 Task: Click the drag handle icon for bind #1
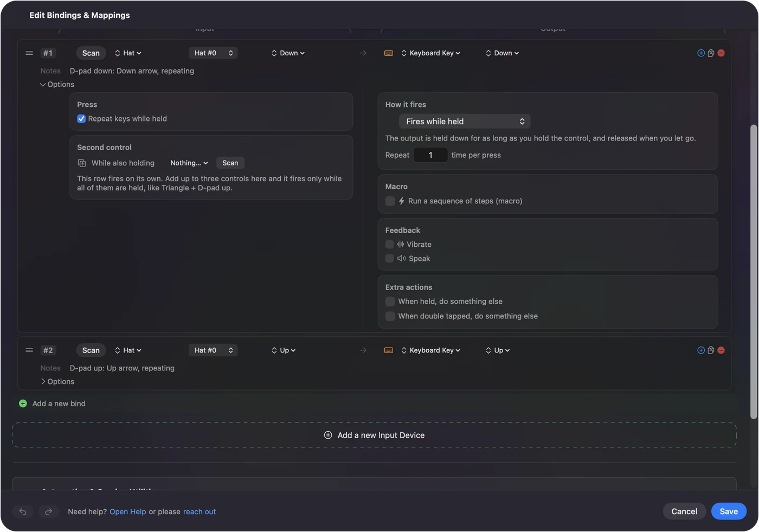29,53
